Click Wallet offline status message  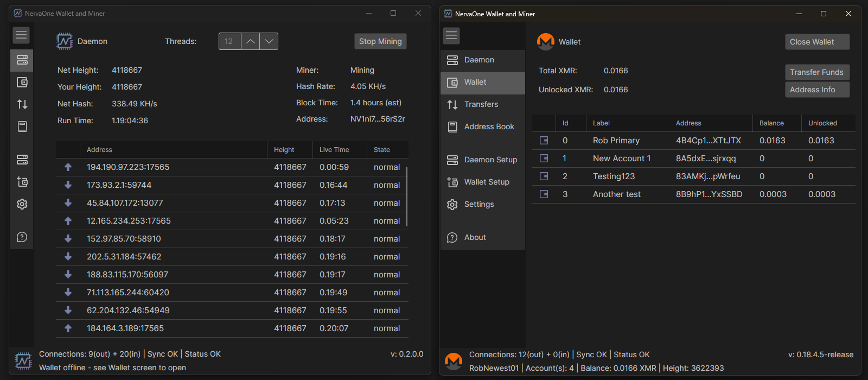tap(112, 368)
